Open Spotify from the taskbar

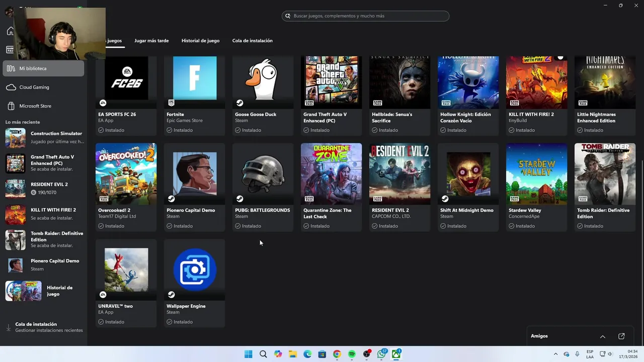coord(352,354)
